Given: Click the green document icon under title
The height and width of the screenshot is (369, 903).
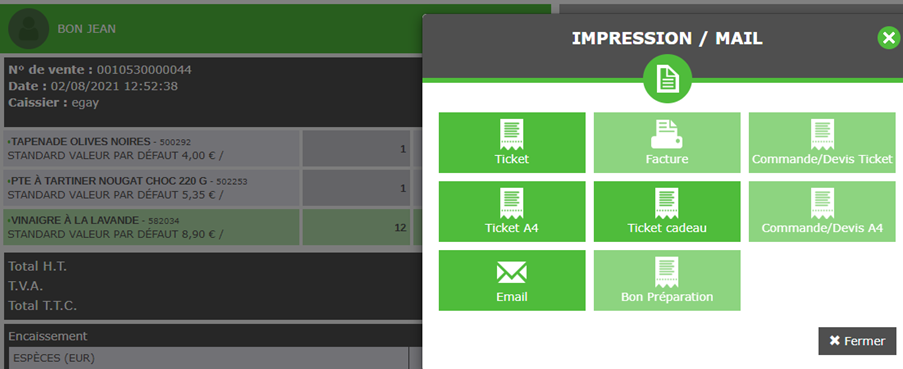Looking at the screenshot, I should tap(667, 79).
